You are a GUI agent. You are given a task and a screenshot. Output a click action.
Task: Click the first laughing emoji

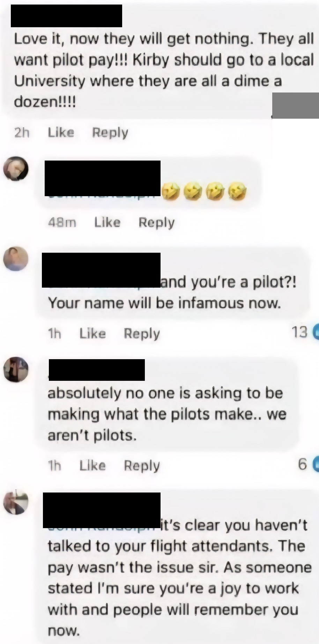coord(170,192)
